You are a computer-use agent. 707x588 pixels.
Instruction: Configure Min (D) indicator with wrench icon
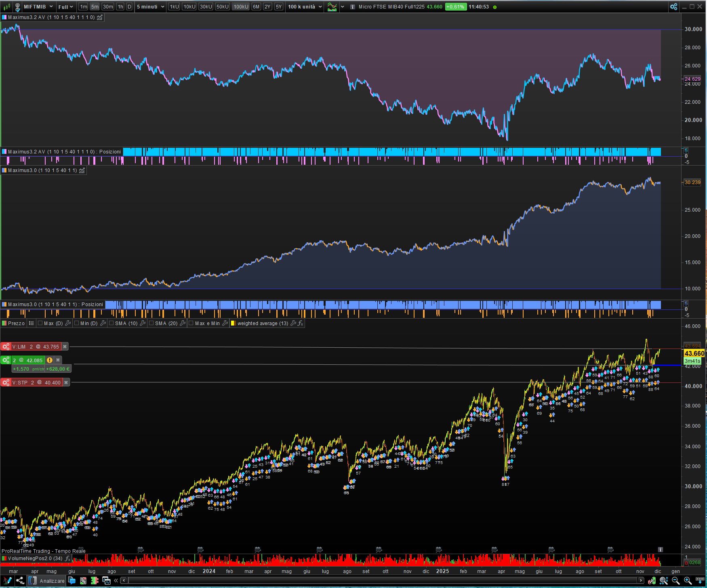103,323
